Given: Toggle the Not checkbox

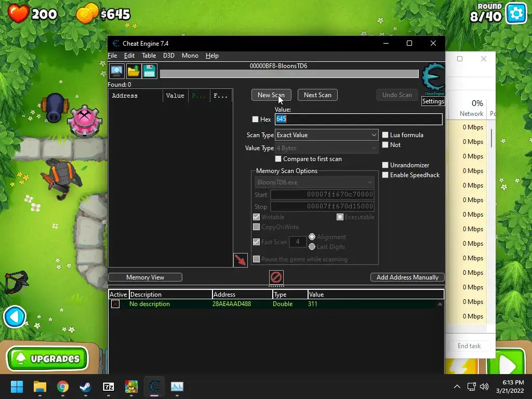Looking at the screenshot, I should pyautogui.click(x=385, y=144).
